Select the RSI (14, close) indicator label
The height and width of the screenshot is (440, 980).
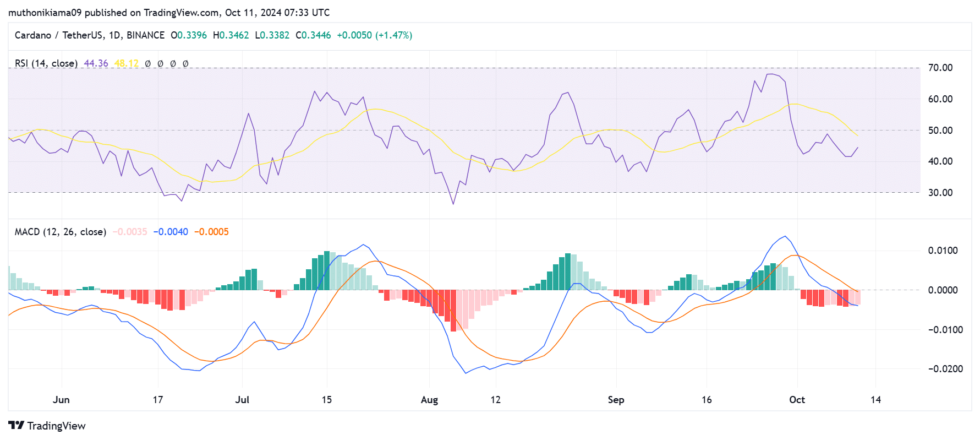click(x=46, y=63)
